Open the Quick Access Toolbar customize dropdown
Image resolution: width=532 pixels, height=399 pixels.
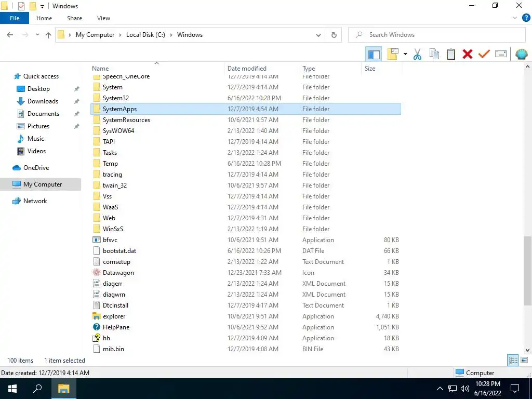click(42, 6)
